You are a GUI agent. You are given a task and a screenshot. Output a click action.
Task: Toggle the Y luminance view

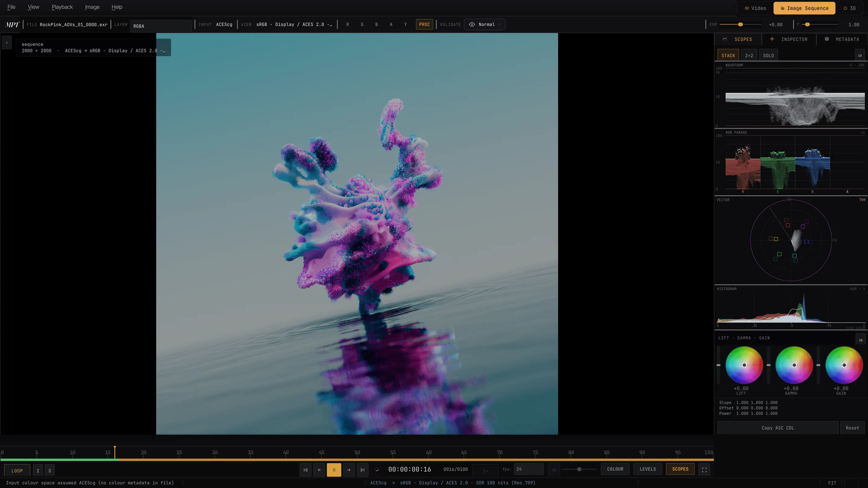(406, 25)
